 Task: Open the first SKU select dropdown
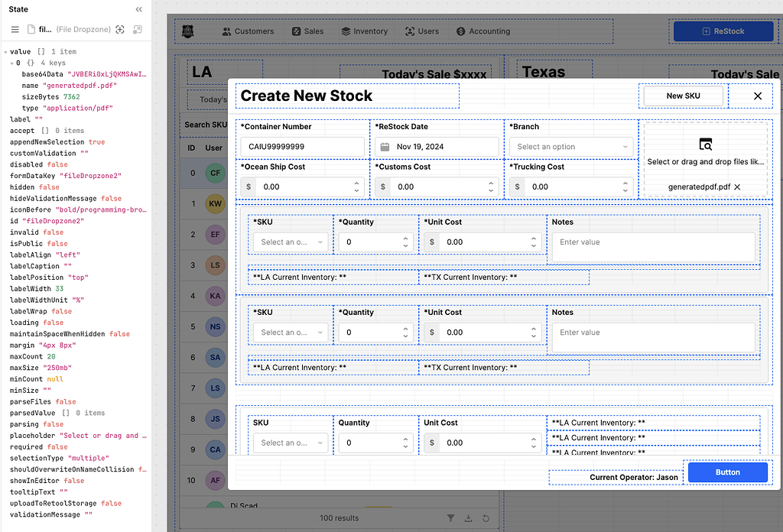point(289,241)
